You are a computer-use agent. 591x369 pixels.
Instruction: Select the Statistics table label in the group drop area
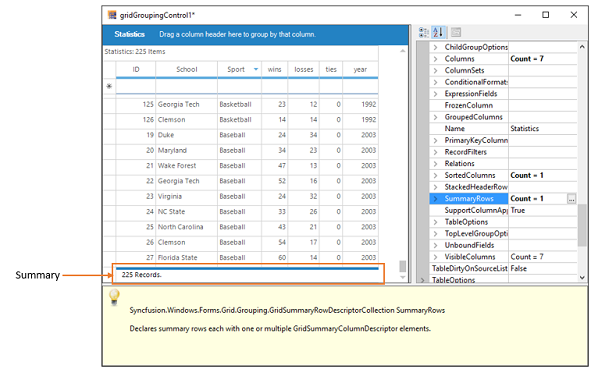(129, 34)
